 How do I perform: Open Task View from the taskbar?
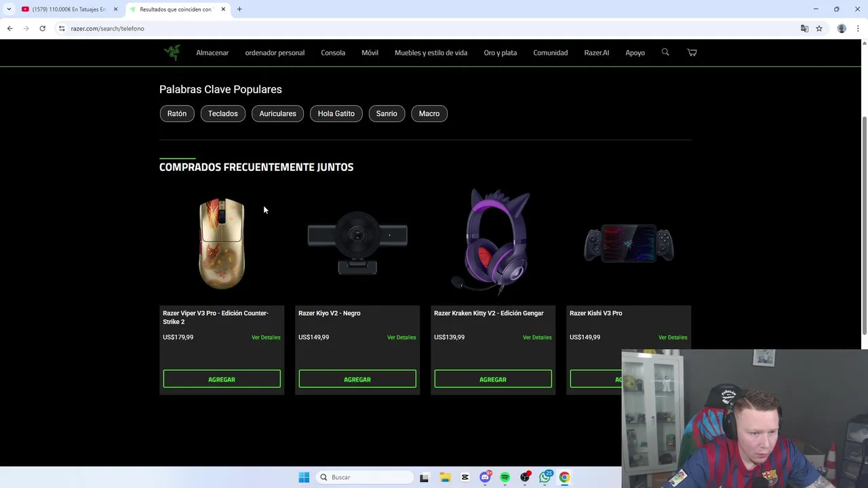424,477
